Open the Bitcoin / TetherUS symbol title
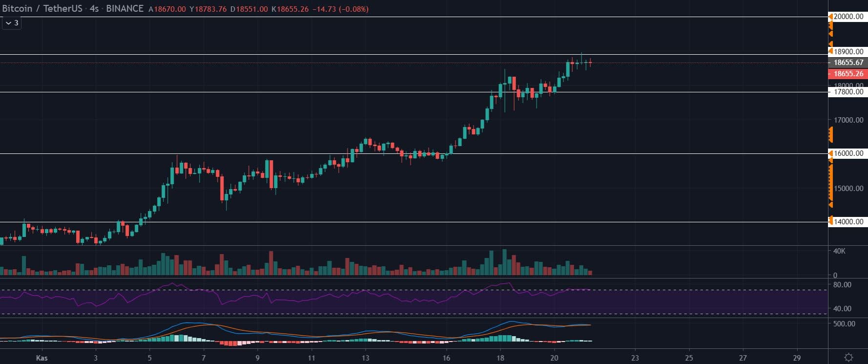This screenshot has width=868, height=364. [x=41, y=9]
